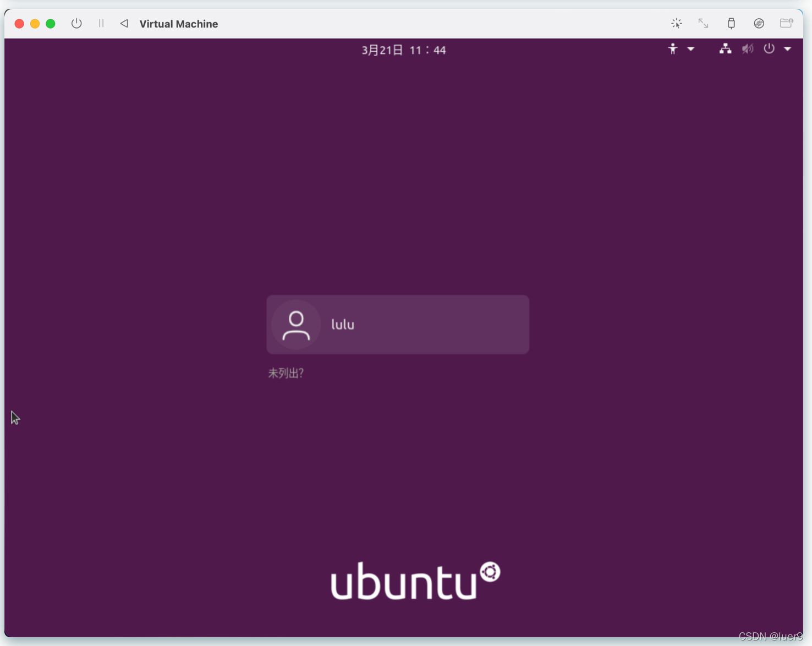Open the resize window arrows icon
812x646 pixels.
(704, 23)
